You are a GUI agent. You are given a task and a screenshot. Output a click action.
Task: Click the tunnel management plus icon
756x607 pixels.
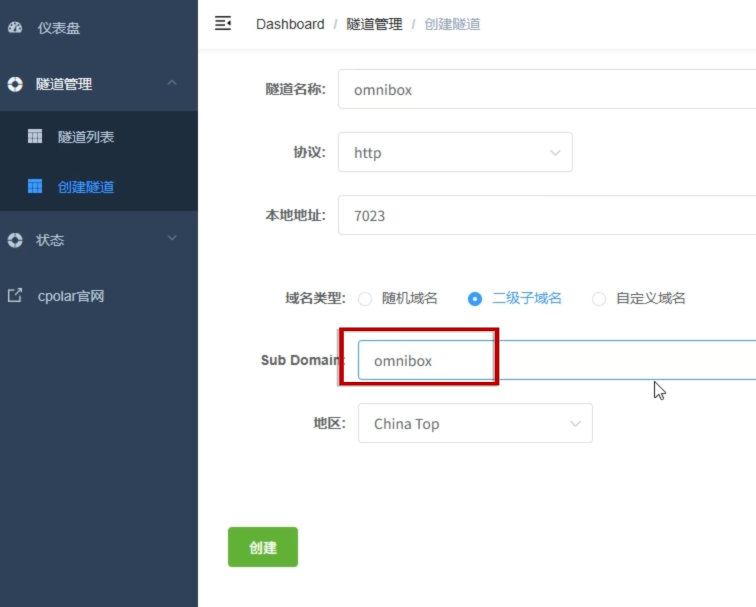15,85
